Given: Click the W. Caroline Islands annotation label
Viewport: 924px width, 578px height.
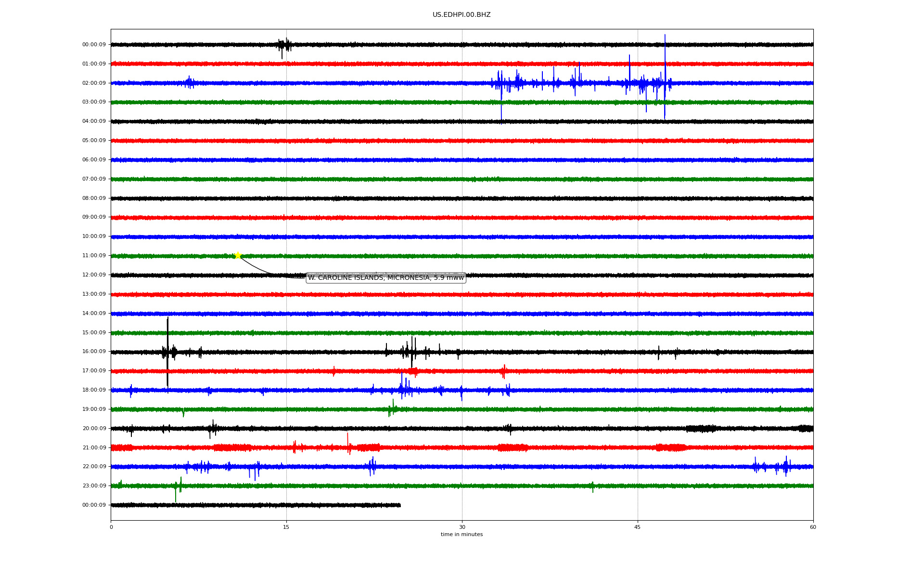Looking at the screenshot, I should click(385, 278).
